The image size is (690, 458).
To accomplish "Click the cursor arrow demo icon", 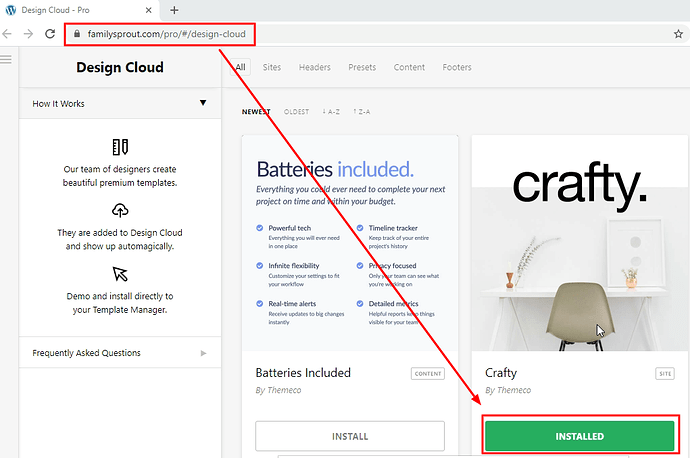I will pyautogui.click(x=120, y=274).
